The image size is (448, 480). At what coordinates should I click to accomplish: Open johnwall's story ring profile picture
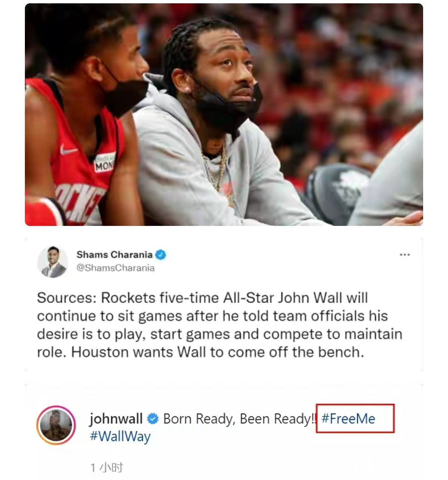click(56, 425)
